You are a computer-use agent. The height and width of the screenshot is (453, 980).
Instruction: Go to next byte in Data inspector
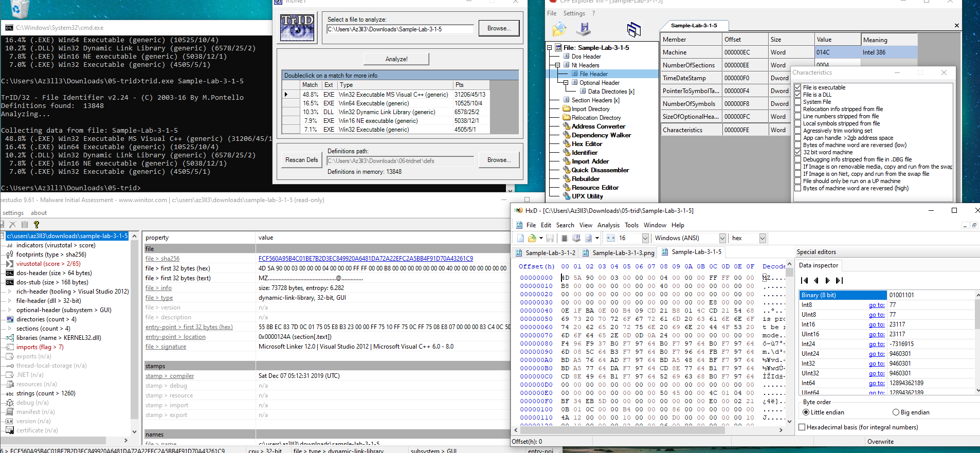tap(827, 280)
